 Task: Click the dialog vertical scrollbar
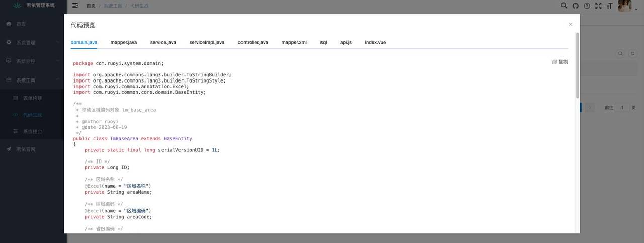(577, 65)
